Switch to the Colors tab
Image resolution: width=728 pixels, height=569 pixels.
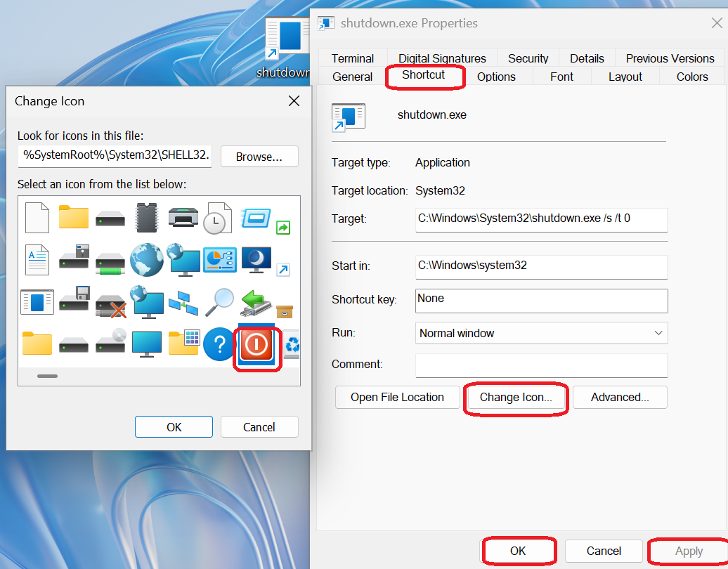(692, 77)
